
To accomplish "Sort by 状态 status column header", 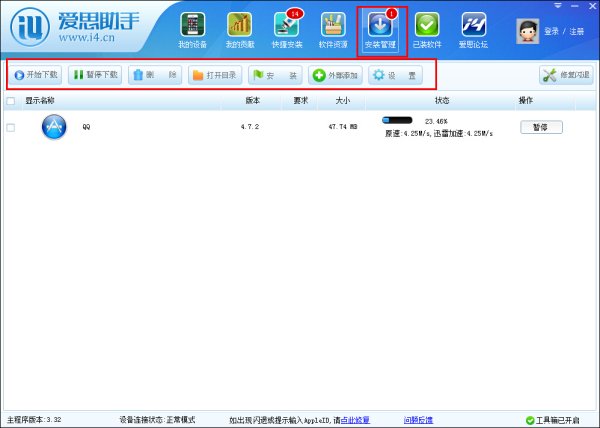I will (442, 101).
